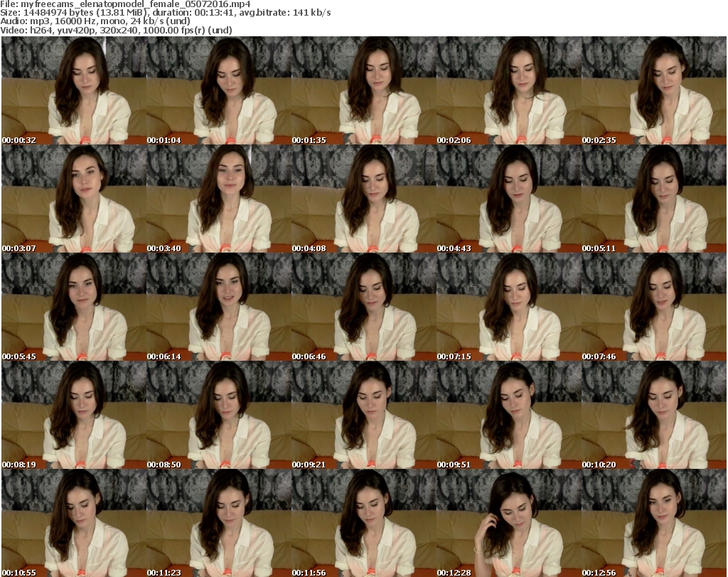This screenshot has height=577, width=728.
Task: Click the Size and duration info line
Action: pyautogui.click(x=166, y=13)
